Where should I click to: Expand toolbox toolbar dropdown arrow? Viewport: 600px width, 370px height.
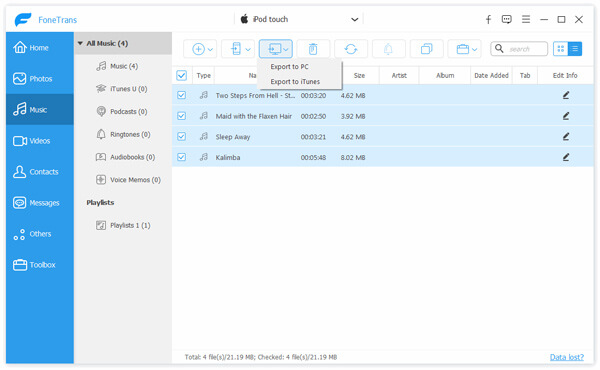[474, 49]
